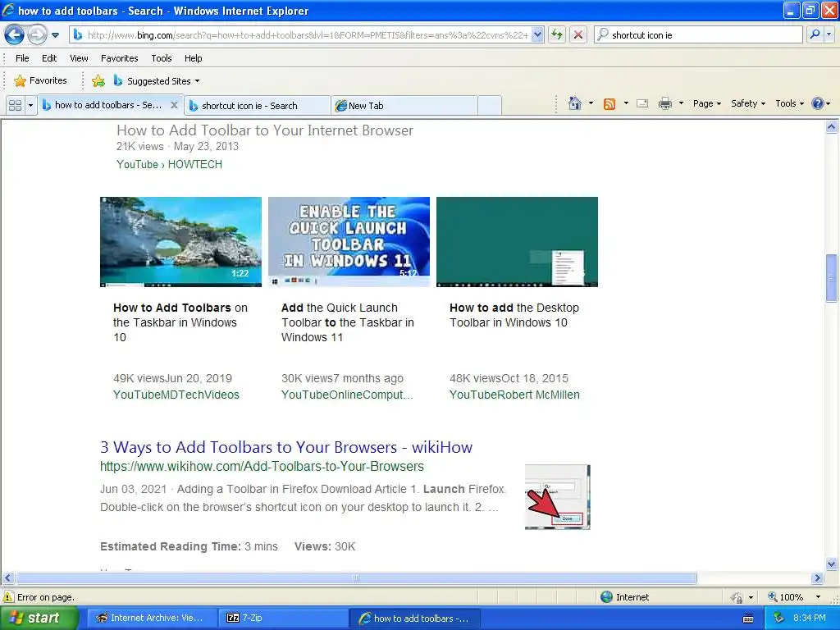Screen dimensions: 840x630
Task: Click the 'YouTube › HOWTECH' source link
Action: [x=169, y=164]
